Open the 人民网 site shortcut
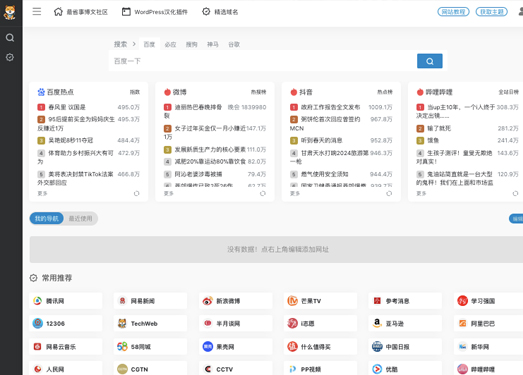 66,369
